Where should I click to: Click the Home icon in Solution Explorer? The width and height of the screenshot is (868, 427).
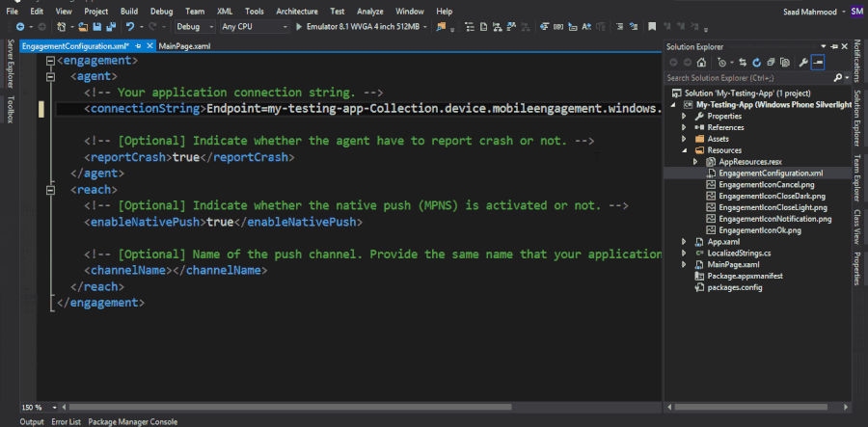[701, 63]
